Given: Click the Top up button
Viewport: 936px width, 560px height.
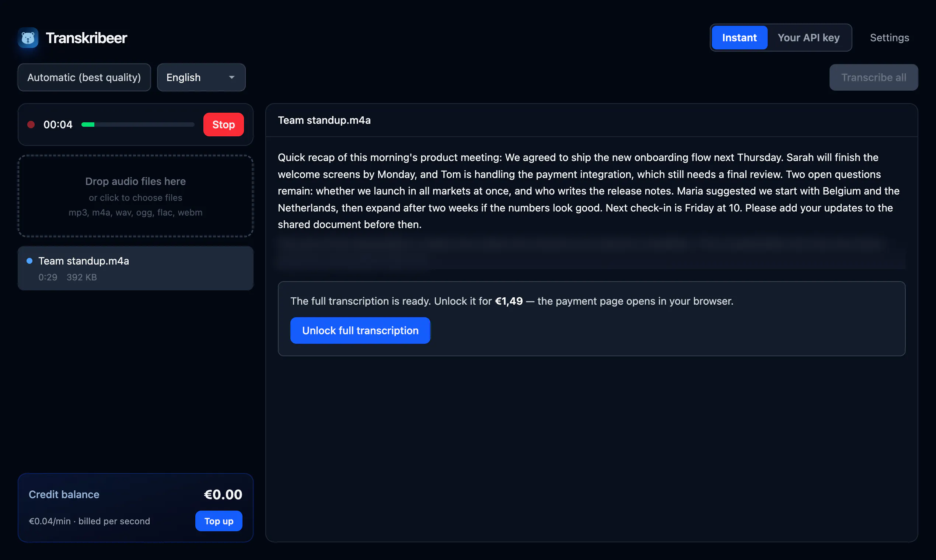Looking at the screenshot, I should (219, 521).
